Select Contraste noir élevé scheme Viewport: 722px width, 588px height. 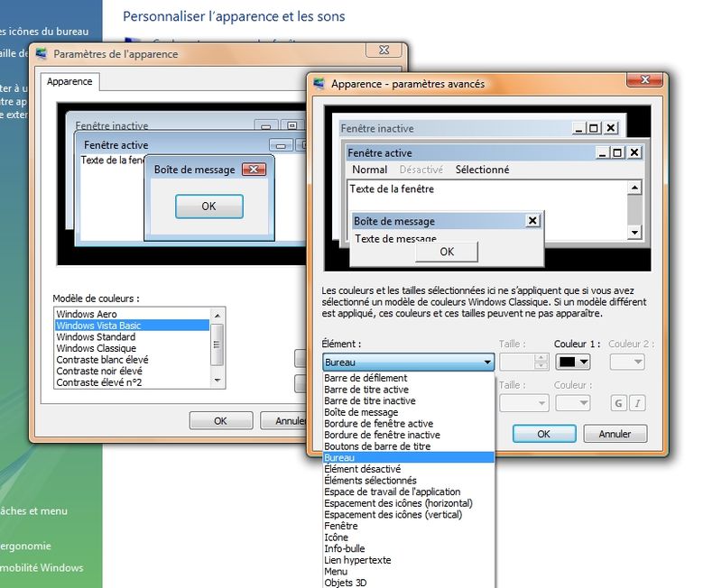[x=132, y=371]
